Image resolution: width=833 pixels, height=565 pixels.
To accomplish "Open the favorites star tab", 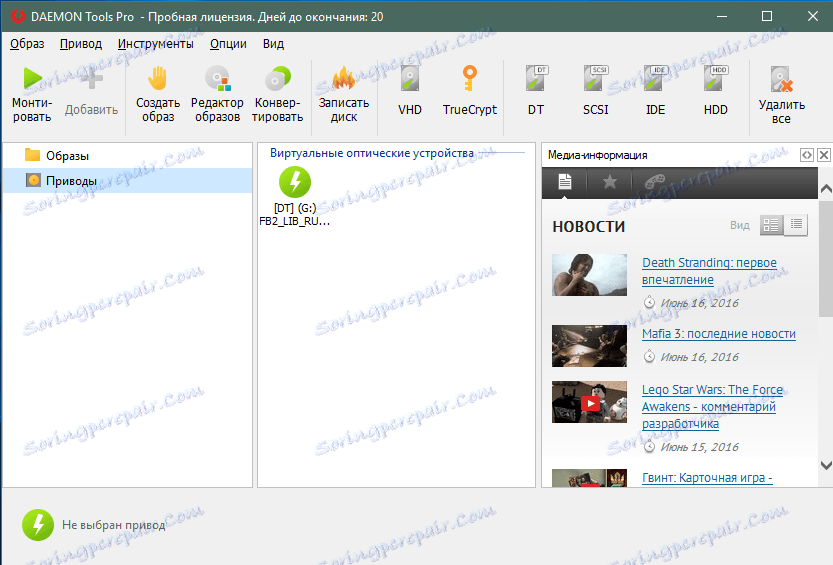I will 610,182.
